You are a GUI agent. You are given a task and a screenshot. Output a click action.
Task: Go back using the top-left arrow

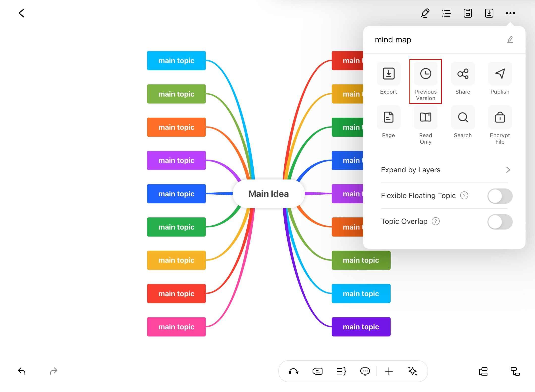(x=22, y=13)
